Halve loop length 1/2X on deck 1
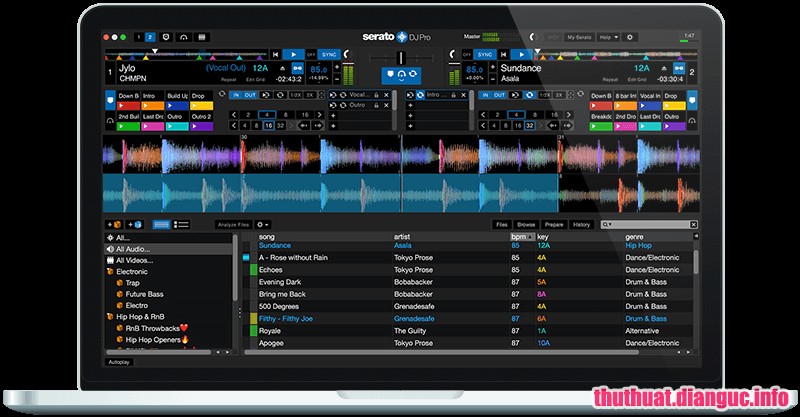This screenshot has height=417, width=800. point(296,95)
